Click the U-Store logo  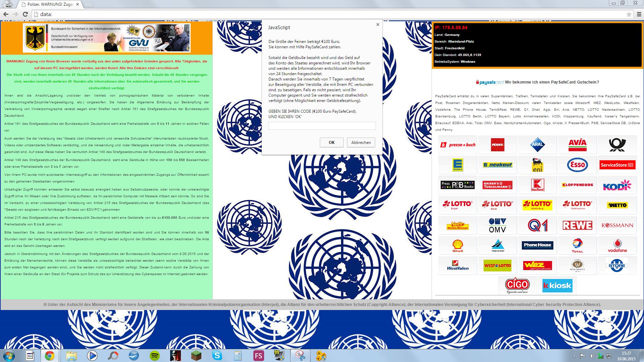coord(617,265)
